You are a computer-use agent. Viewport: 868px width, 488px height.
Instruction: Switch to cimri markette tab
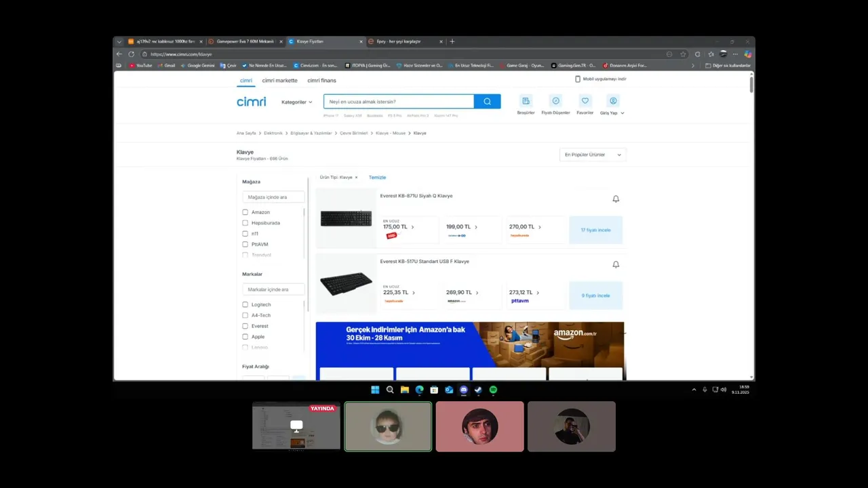click(x=279, y=81)
